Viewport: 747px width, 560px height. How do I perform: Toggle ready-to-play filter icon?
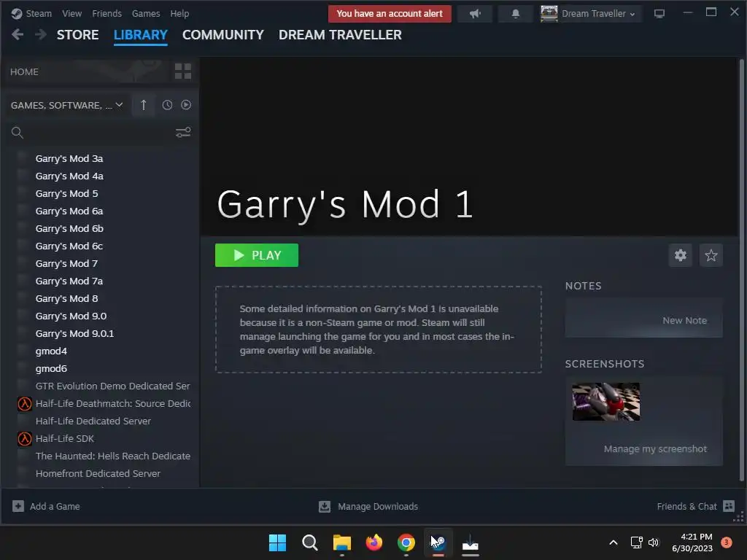[186, 105]
